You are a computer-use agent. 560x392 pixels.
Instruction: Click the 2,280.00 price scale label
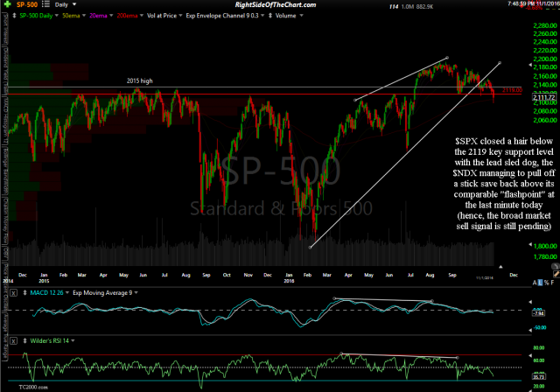coord(545,25)
